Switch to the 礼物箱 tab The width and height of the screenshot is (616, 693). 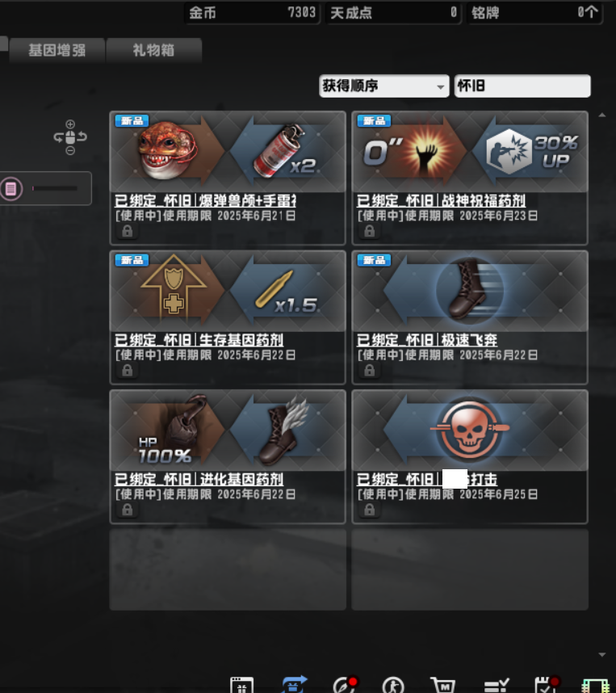pyautogui.click(x=153, y=50)
